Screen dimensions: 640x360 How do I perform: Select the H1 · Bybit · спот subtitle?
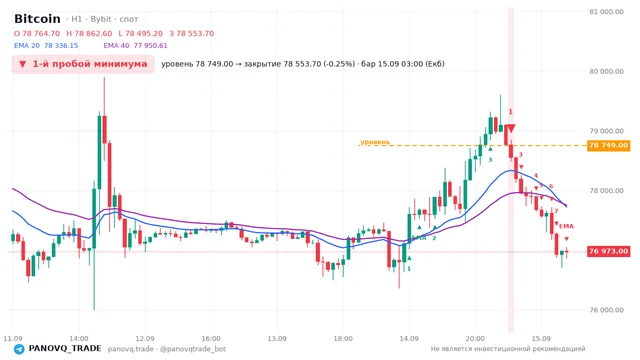102,19
